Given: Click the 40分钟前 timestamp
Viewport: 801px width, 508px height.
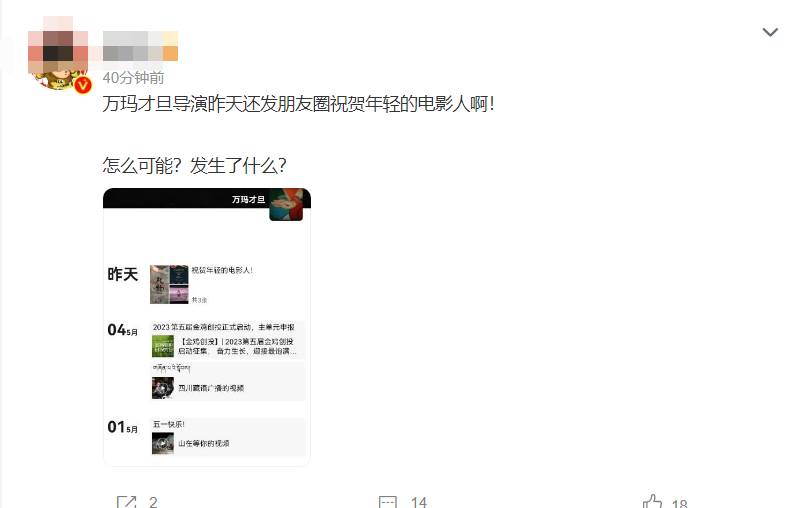Looking at the screenshot, I should tap(133, 78).
